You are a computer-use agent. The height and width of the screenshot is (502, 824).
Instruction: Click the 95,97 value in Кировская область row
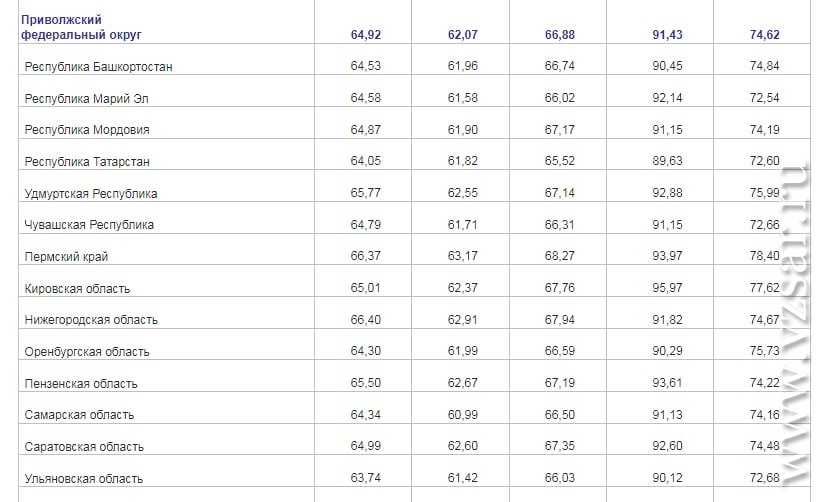click(x=667, y=289)
